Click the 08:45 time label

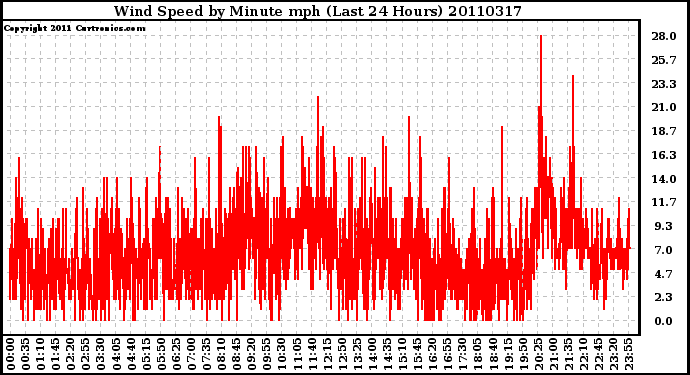coord(237,354)
